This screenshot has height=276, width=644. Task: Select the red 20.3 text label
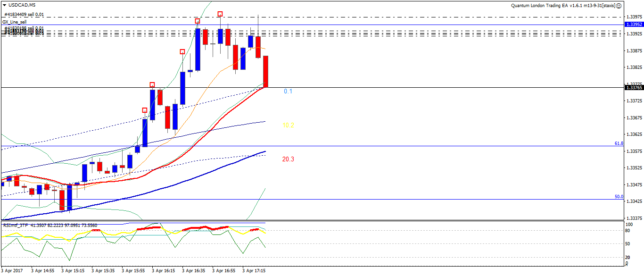[288, 159]
